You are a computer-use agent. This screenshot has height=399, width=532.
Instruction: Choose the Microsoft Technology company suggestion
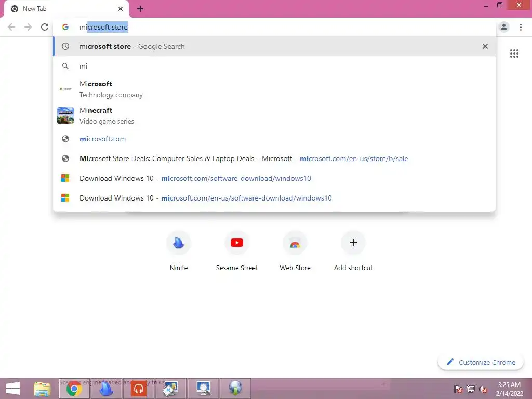click(274, 89)
